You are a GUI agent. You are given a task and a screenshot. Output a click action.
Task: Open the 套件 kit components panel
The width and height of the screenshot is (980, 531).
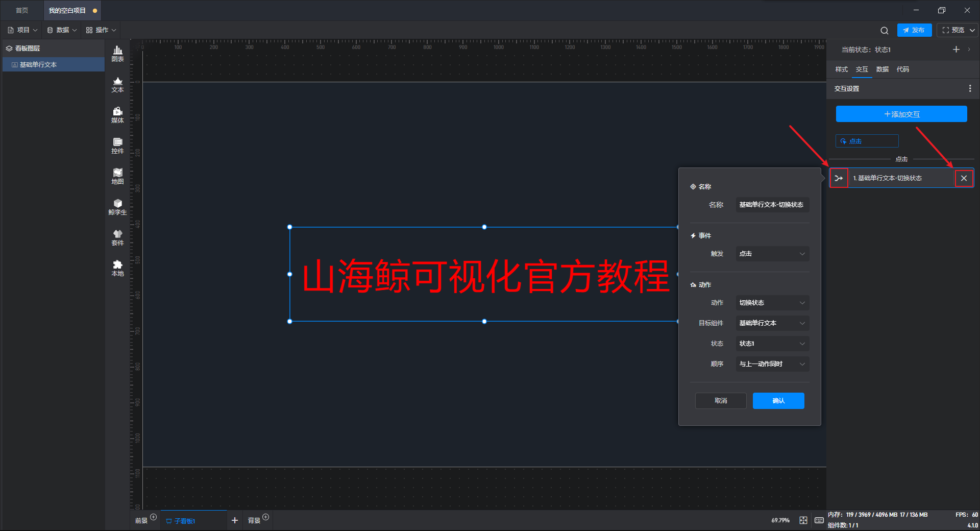click(117, 237)
